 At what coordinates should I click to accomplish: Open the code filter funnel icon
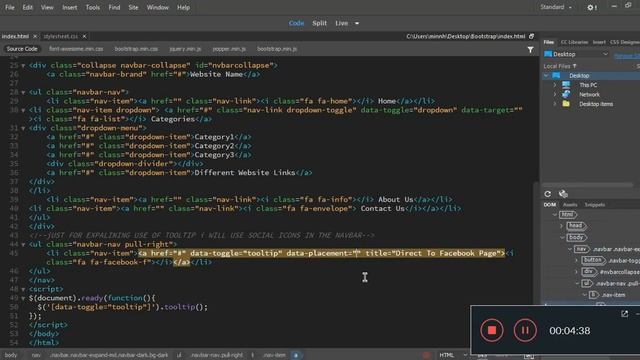pyautogui.click(x=530, y=49)
